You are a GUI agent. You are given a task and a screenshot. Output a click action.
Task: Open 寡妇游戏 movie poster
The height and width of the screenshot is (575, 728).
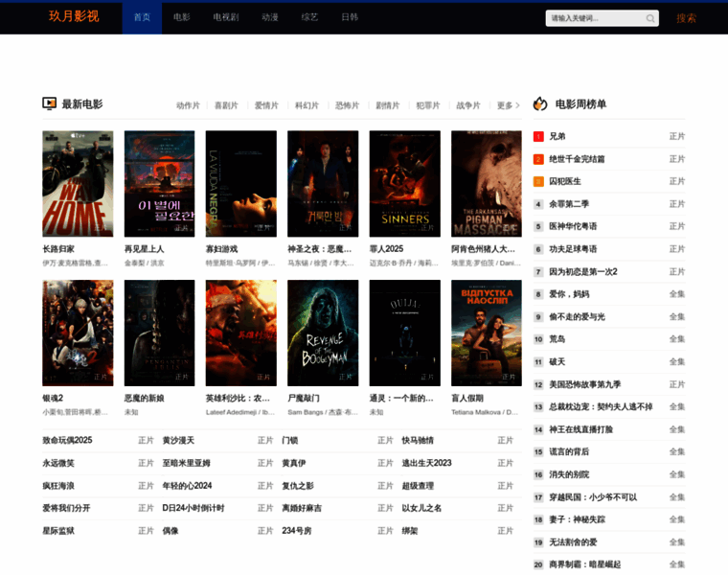click(x=241, y=184)
